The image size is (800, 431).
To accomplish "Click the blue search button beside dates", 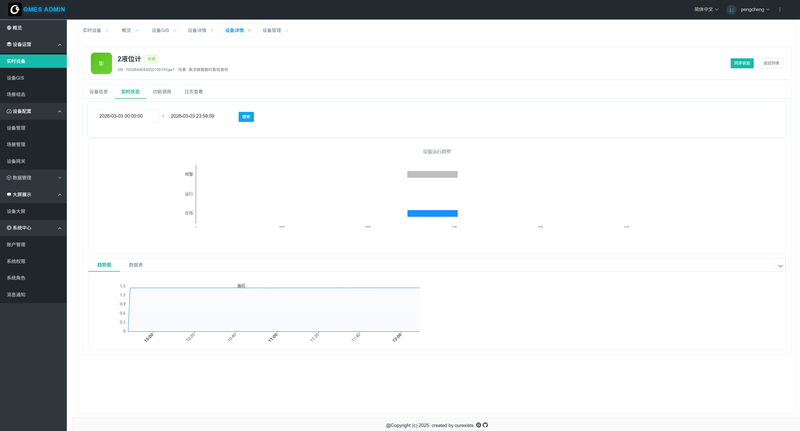I will point(246,117).
